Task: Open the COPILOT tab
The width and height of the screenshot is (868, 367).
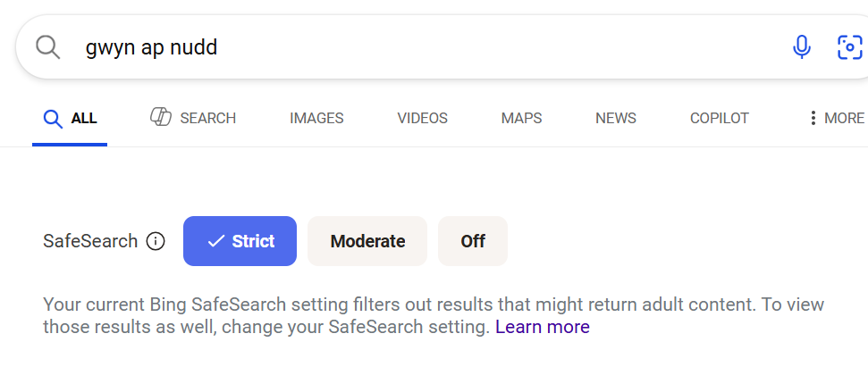Action: click(719, 118)
